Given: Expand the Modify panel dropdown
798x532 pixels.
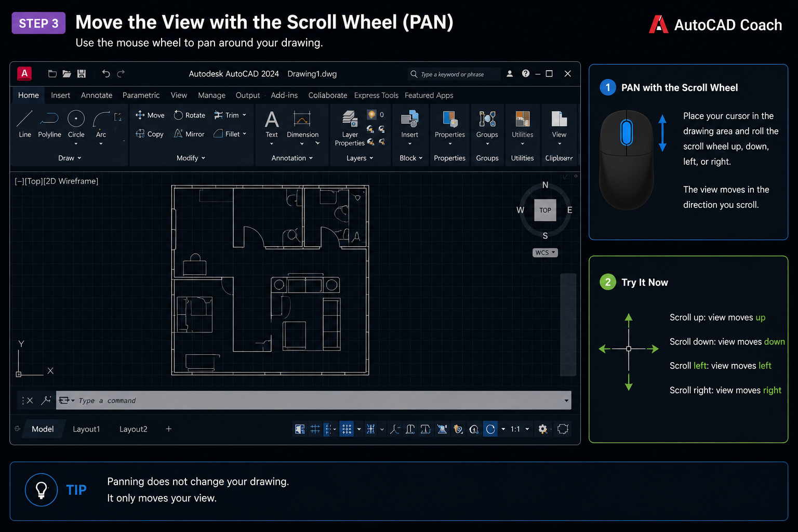Looking at the screenshot, I should click(191, 158).
